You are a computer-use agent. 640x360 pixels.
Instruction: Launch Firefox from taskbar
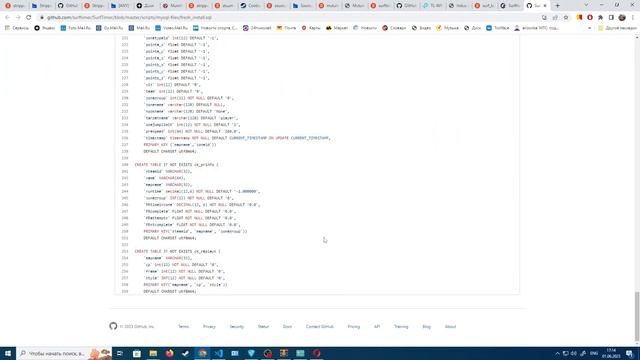point(169,353)
